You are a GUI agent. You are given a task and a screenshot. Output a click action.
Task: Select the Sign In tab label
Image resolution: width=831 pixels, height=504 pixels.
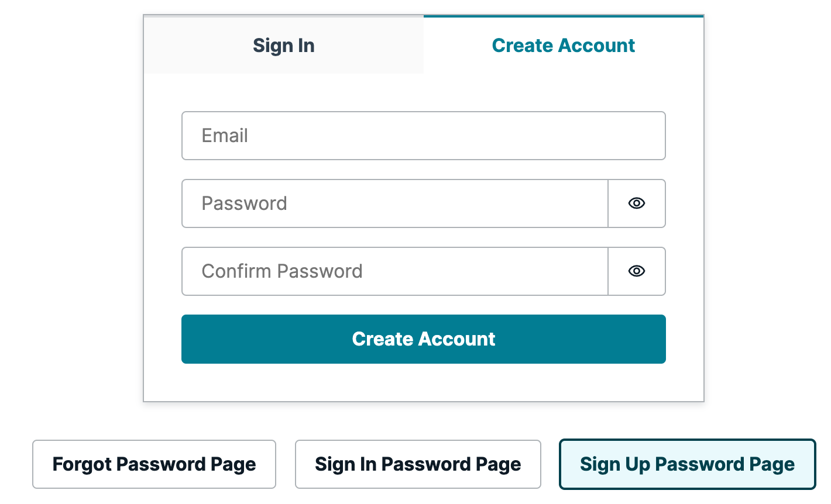[x=284, y=45]
